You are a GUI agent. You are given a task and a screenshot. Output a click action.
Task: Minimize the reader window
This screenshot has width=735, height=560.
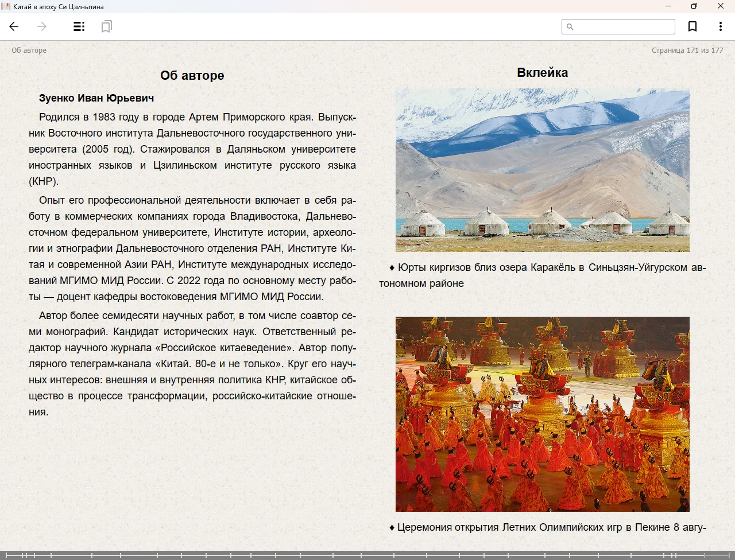[668, 6]
